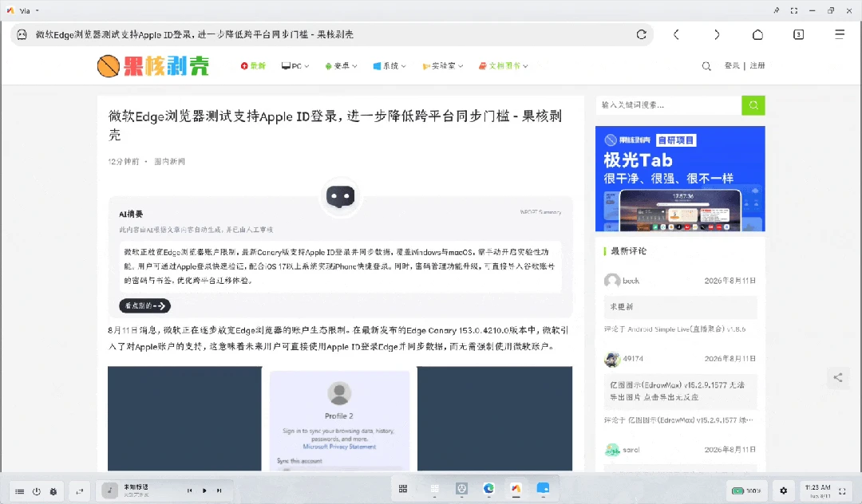Open commenter sarel's avatar

612,450
